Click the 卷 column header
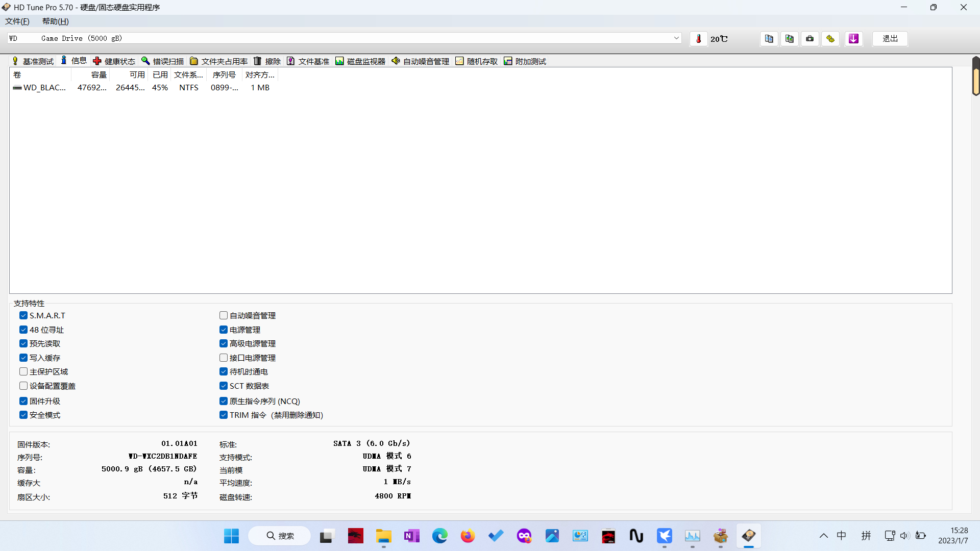Image resolution: width=980 pixels, height=551 pixels. coord(41,75)
